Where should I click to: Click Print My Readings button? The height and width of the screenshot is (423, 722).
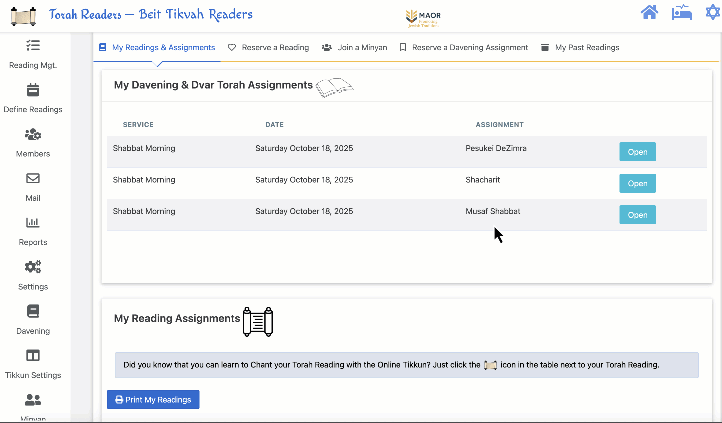pos(153,400)
